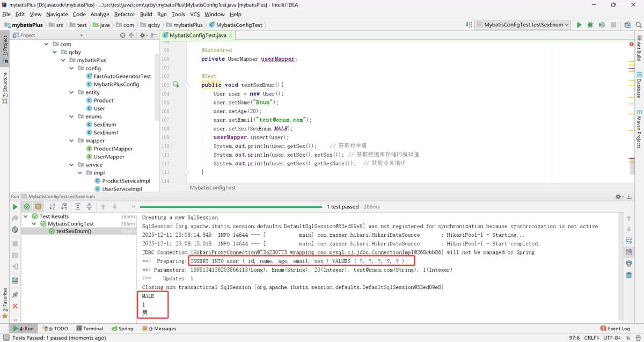Close the Run tab with red X

click(15, 306)
